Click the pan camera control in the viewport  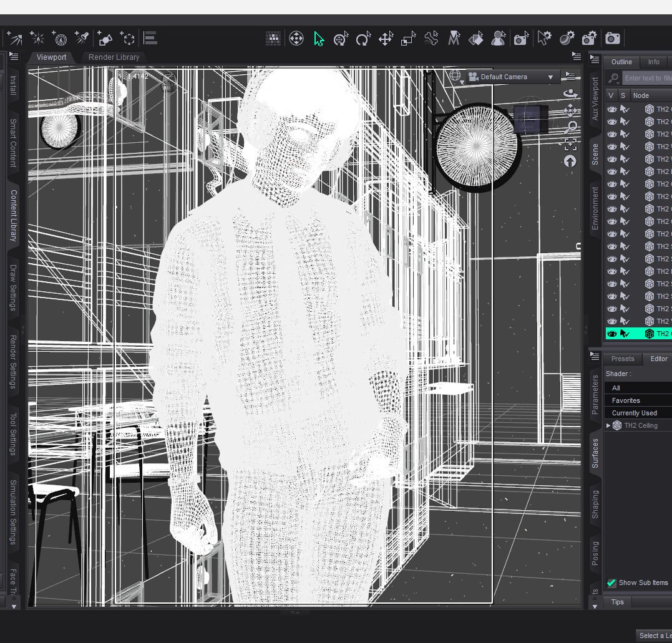click(x=570, y=110)
